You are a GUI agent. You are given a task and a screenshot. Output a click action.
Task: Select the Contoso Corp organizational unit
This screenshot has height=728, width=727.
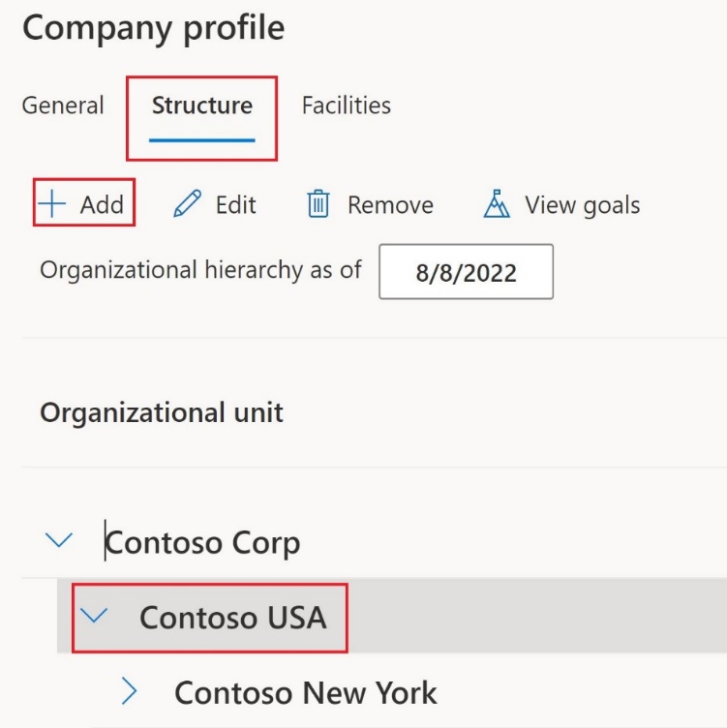[x=203, y=542]
